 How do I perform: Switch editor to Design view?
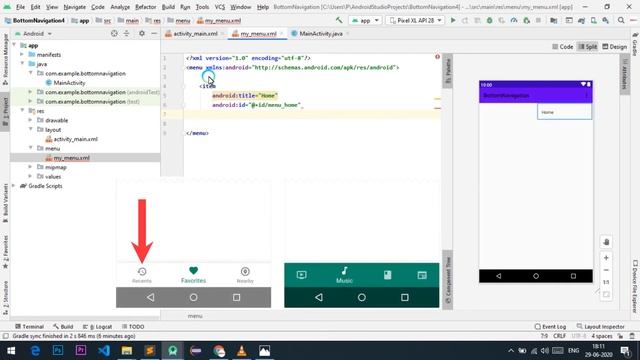coord(615,47)
